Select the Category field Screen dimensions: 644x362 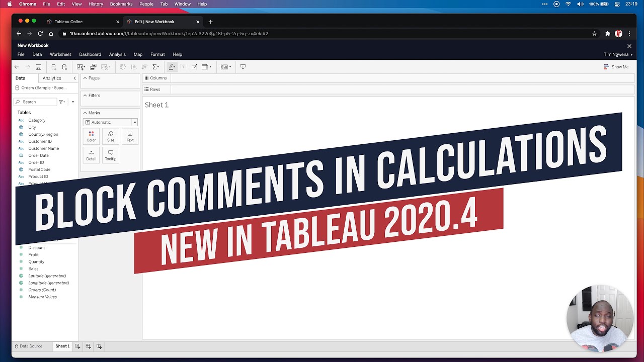point(37,120)
